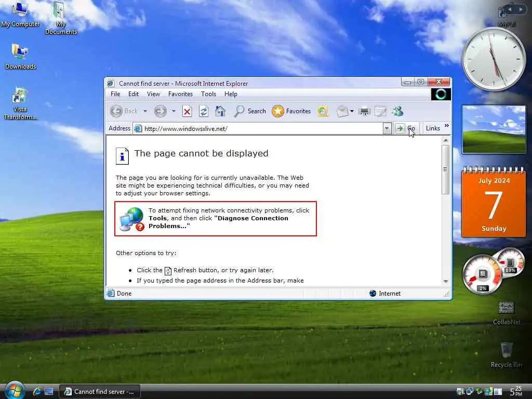Go to the Home page
This screenshot has height=399, width=532.
[x=220, y=111]
